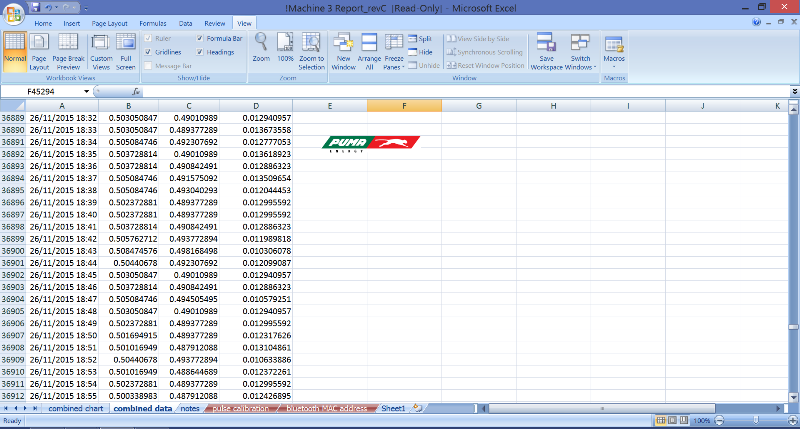Enter Full Screen view

point(126,52)
